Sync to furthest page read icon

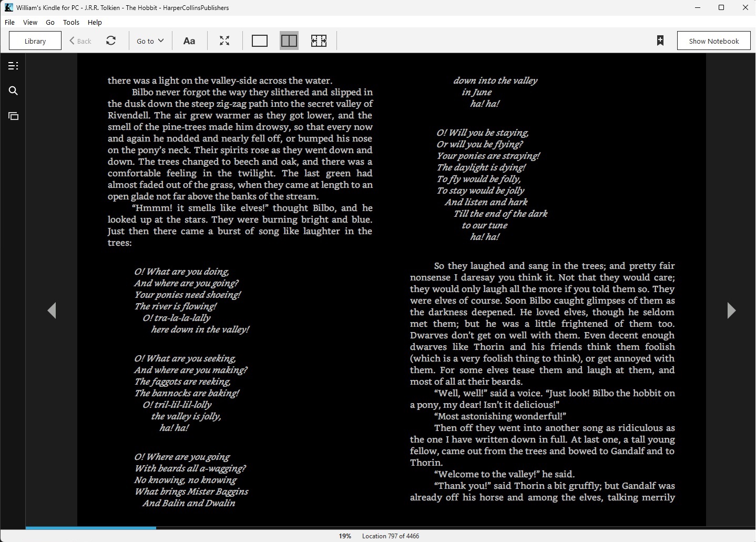[x=111, y=41]
